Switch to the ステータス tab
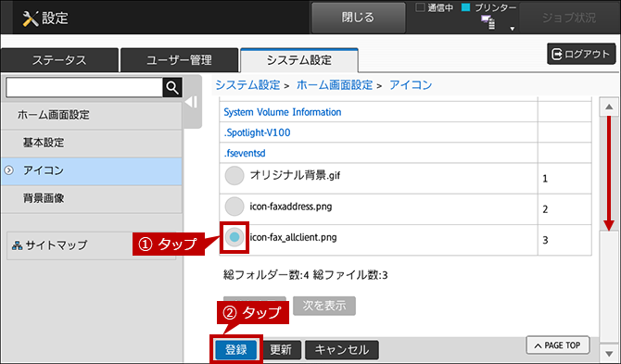This screenshot has height=364, width=621. (x=59, y=60)
